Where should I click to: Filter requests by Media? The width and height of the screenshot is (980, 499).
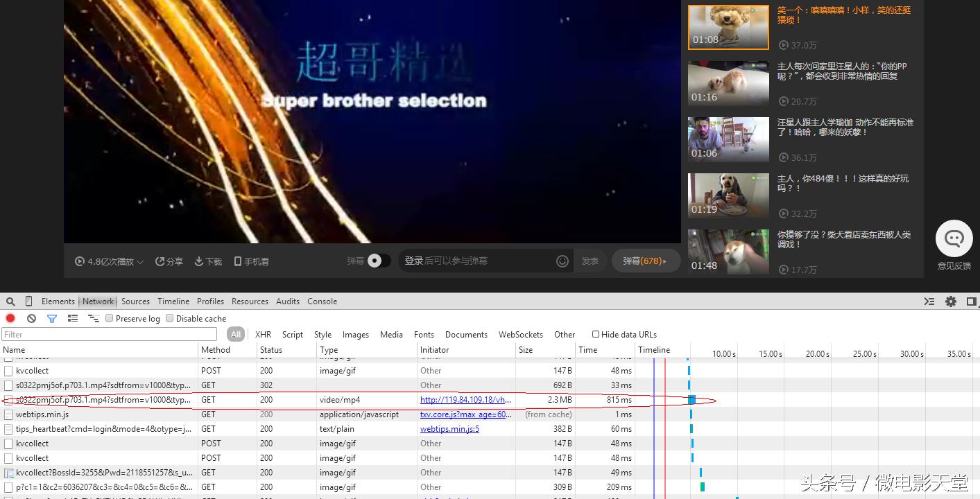pos(391,335)
